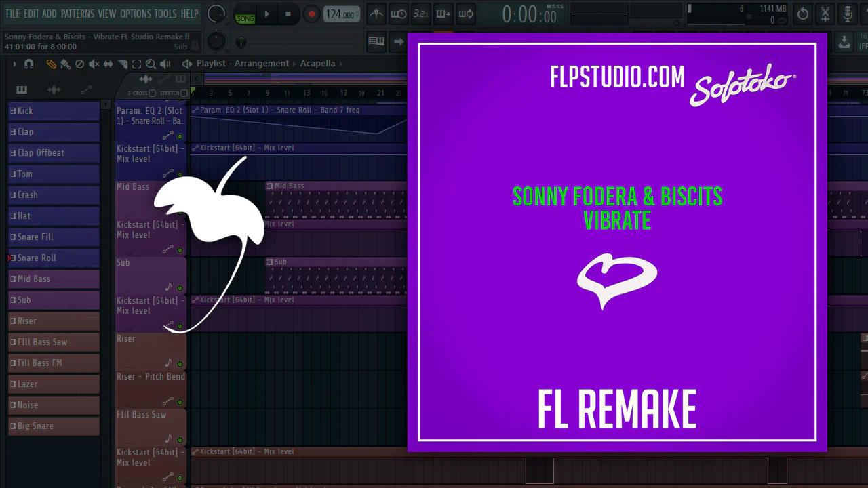Select the Snare Fill pattern
Screen dimensions: 868x488
(54, 237)
